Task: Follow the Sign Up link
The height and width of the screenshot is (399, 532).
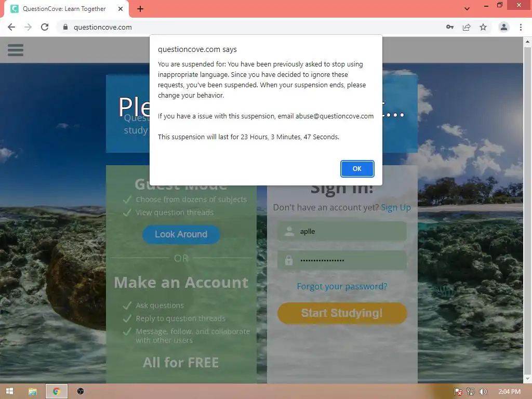Action: click(x=396, y=207)
